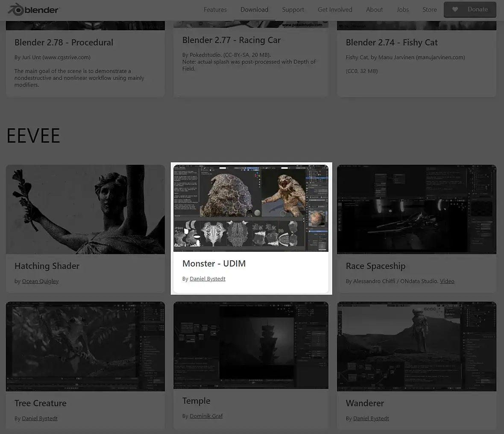Image resolution: width=504 pixels, height=434 pixels.
Task: Click the Hatching Shader title
Action: (47, 266)
